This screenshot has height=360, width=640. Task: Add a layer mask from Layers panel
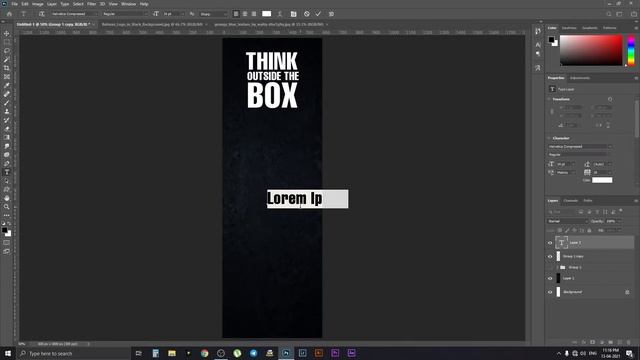click(593, 342)
